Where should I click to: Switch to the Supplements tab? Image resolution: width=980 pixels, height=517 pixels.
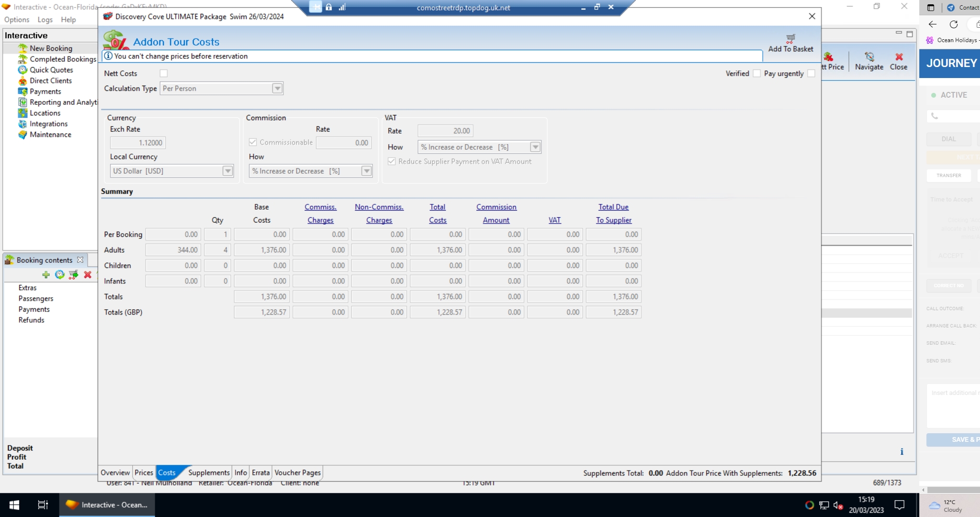(209, 473)
